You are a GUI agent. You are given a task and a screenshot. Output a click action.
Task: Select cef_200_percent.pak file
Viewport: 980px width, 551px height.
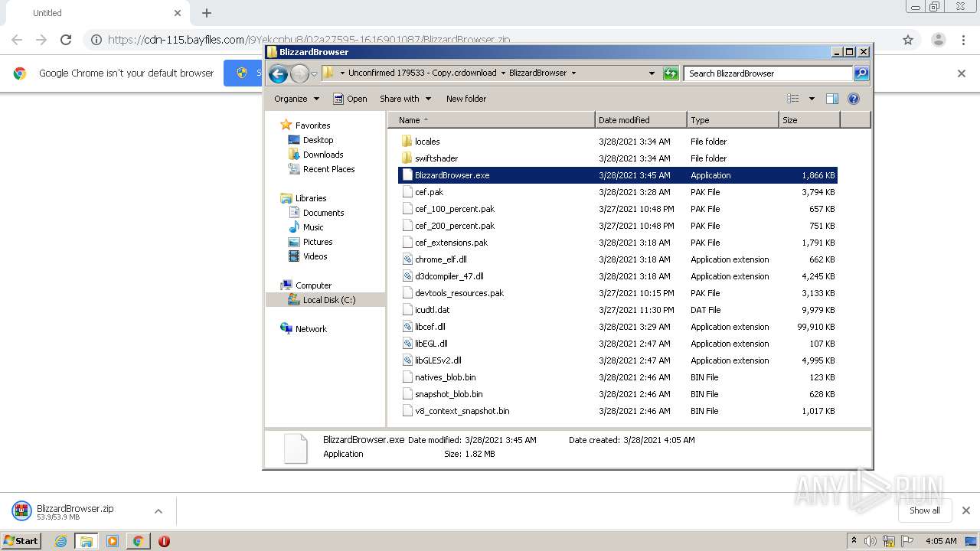pos(455,226)
